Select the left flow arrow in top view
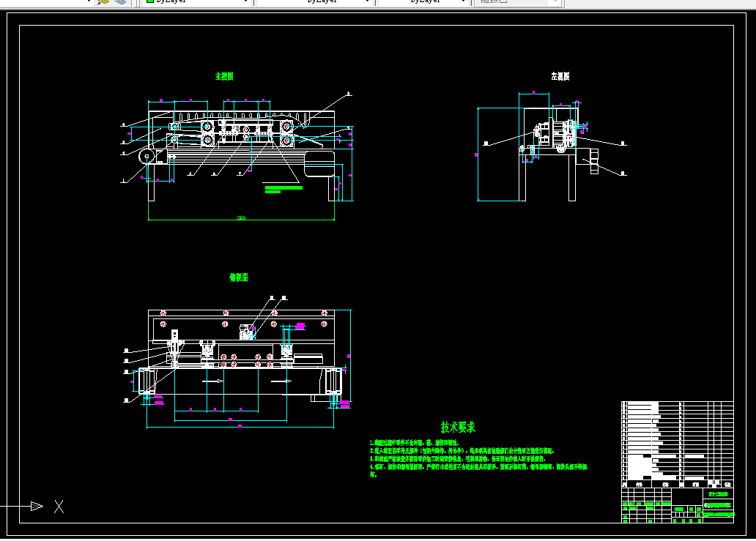Screen dimensions: 756x541 click(x=212, y=381)
